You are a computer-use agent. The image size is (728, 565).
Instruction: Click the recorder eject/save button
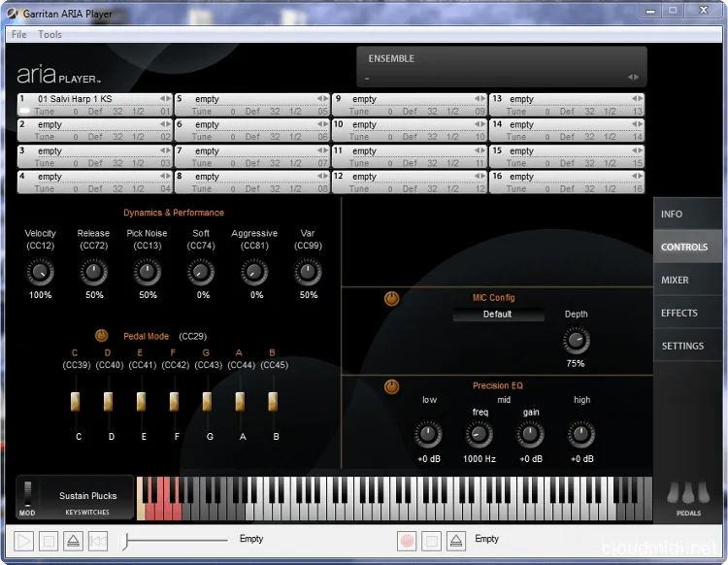coord(456,542)
